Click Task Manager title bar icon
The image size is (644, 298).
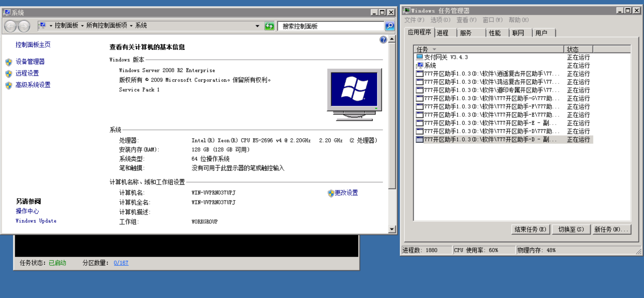407,11
